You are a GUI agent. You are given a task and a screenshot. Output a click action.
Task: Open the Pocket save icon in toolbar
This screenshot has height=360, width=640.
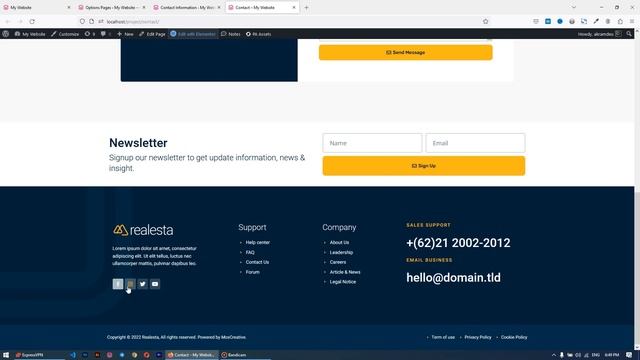(x=536, y=21)
